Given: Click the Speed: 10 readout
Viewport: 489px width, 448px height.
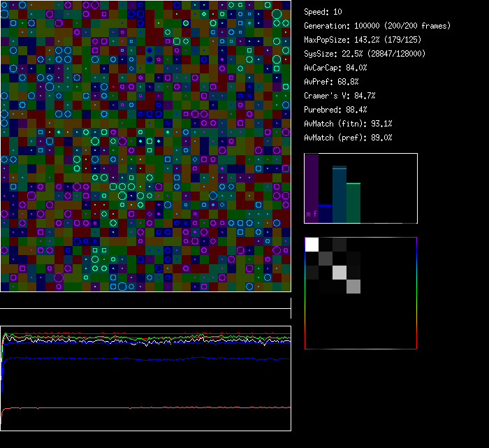Looking at the screenshot, I should pyautogui.click(x=323, y=12).
